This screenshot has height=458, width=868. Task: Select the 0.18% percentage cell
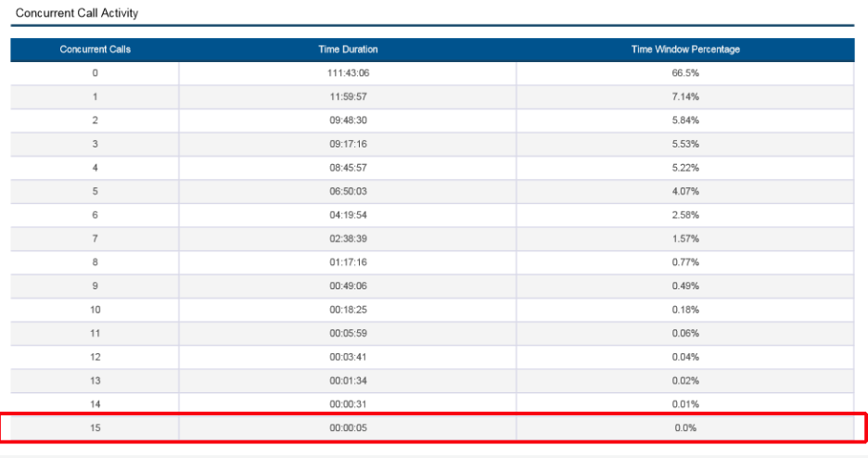pyautogui.click(x=685, y=310)
